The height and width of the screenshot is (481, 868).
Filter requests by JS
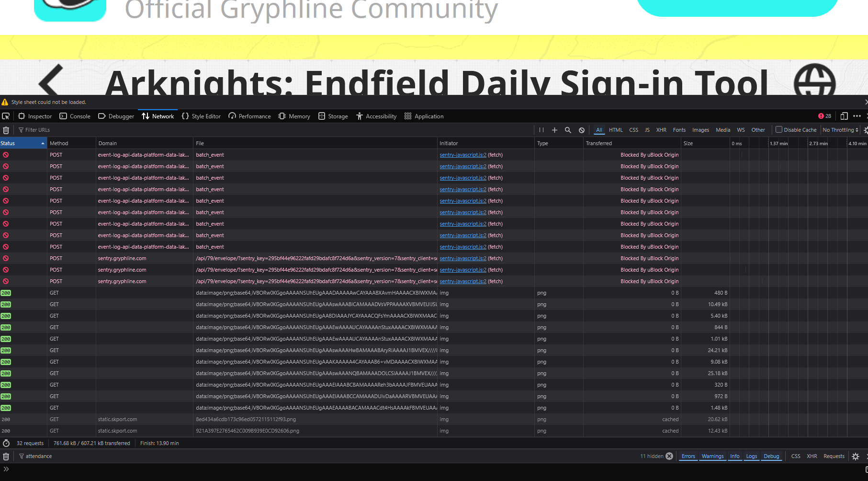click(647, 130)
